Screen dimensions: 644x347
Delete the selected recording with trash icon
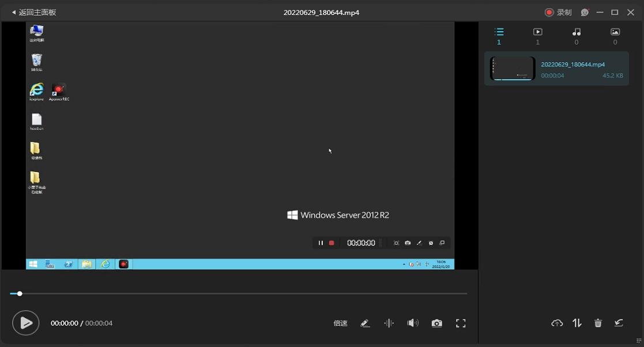click(598, 323)
